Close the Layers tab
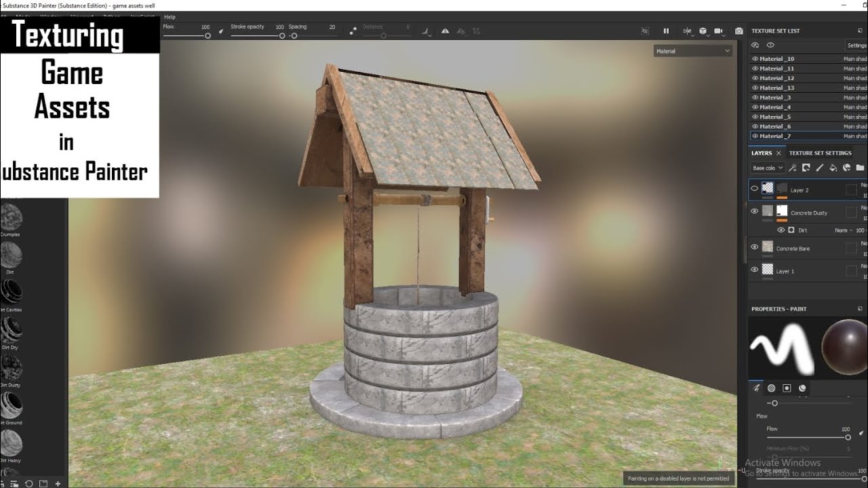Screen dimensions: 868x488 point(778,153)
